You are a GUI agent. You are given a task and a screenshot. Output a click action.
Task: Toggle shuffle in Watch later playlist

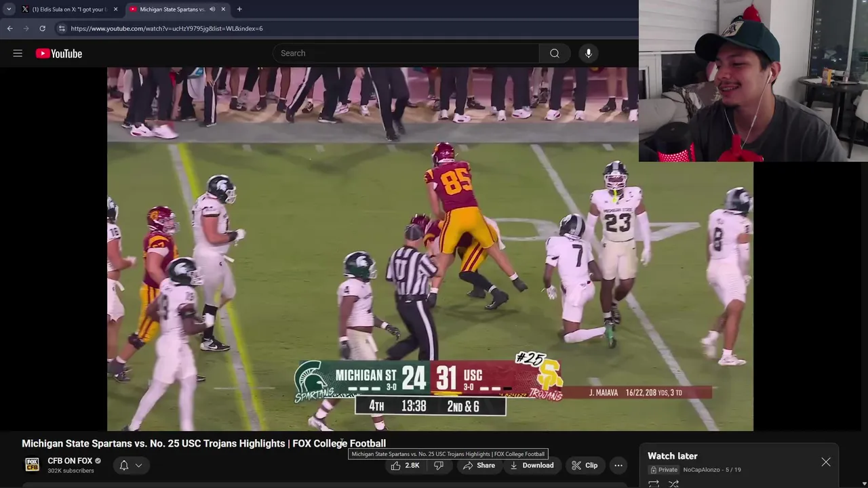tap(673, 484)
